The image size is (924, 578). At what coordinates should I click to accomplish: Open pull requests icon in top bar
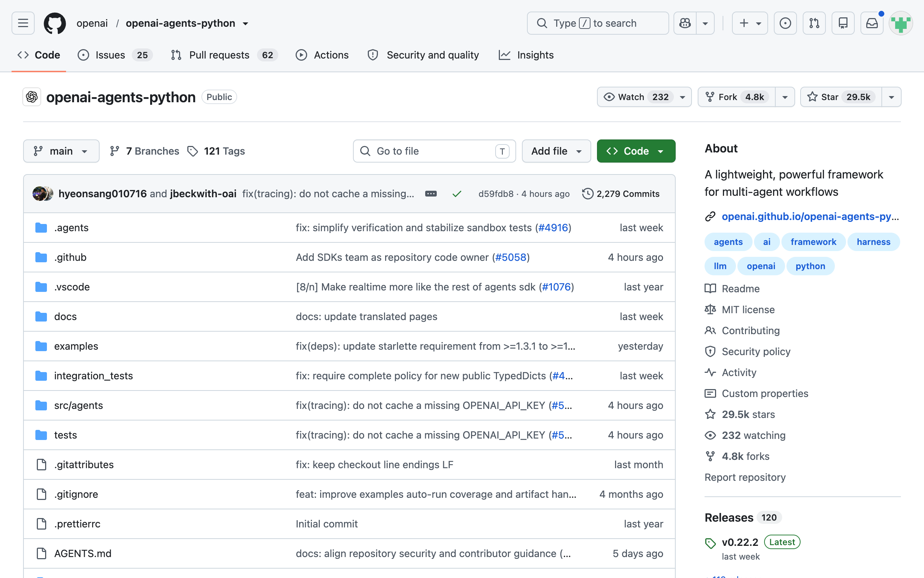[x=814, y=23]
